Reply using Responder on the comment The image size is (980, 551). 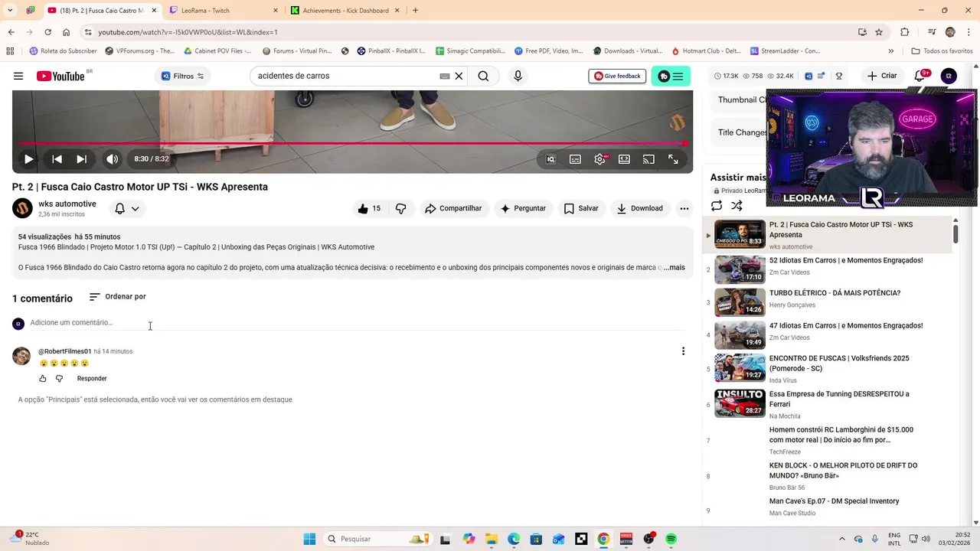pyautogui.click(x=92, y=379)
